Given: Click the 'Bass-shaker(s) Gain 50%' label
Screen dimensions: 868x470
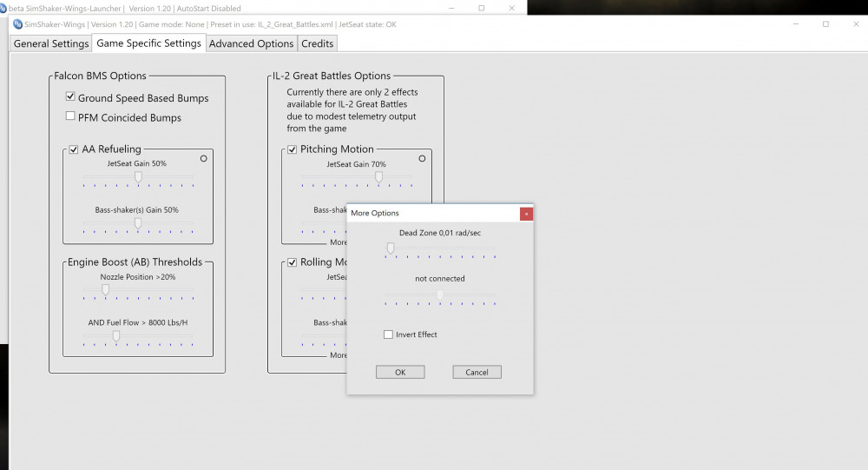Looking at the screenshot, I should point(137,210).
